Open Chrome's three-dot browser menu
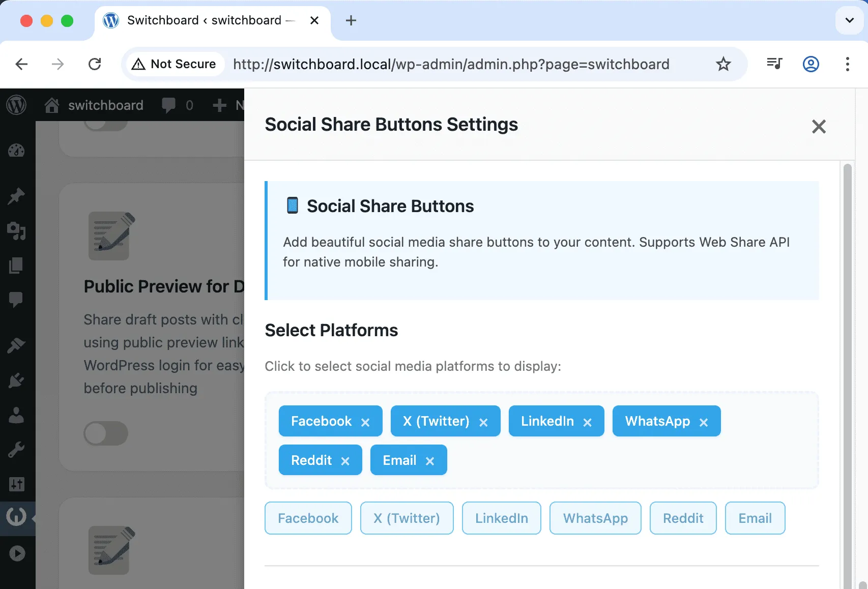Image resolution: width=868 pixels, height=589 pixels. pos(847,64)
